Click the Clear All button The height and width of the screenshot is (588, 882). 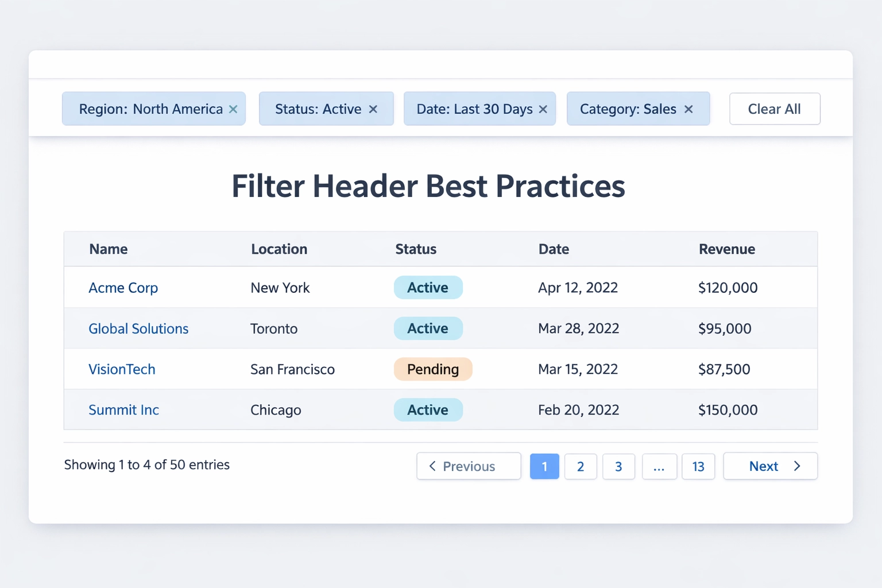[774, 109]
